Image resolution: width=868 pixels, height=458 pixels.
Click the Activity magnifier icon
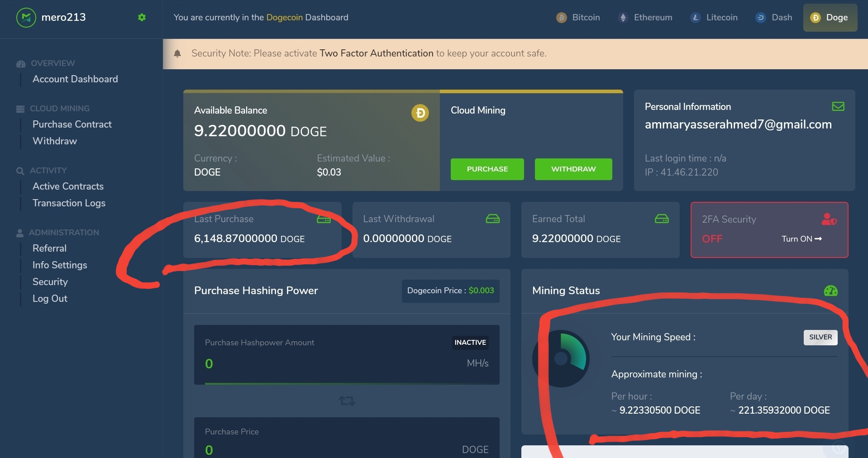(20, 171)
